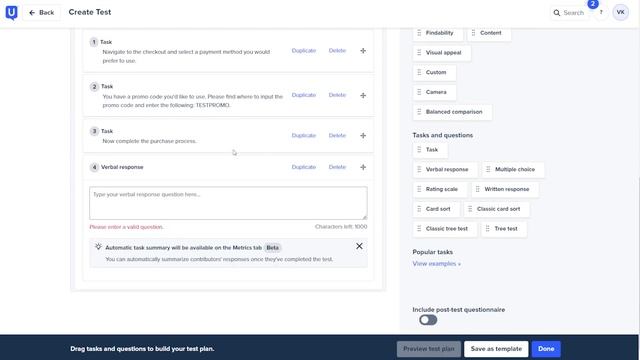This screenshot has width=640, height=360.
Task: Click plus icon on Verbal response row
Action: (363, 167)
